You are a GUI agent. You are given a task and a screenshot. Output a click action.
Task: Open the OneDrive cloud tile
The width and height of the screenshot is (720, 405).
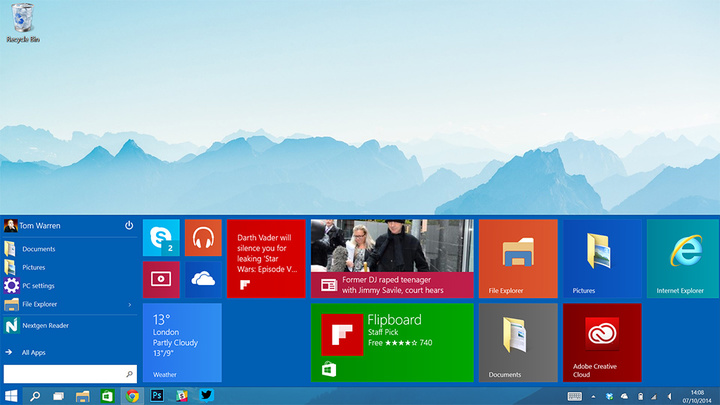click(x=203, y=280)
